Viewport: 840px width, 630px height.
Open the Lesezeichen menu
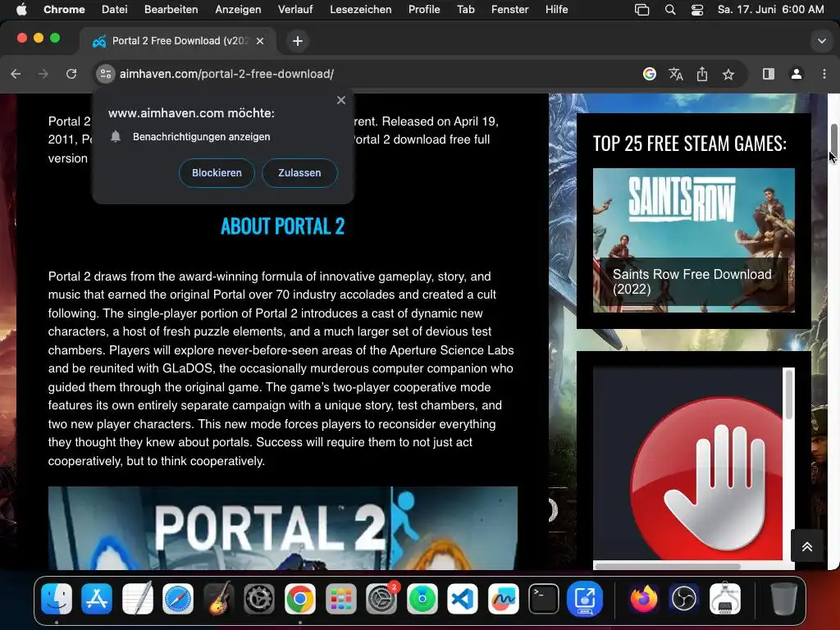click(x=361, y=9)
